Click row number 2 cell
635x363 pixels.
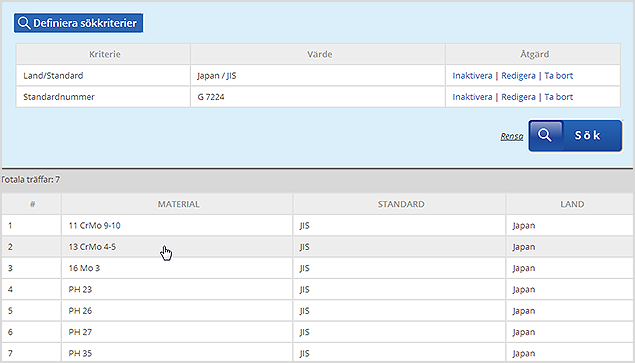[32, 247]
